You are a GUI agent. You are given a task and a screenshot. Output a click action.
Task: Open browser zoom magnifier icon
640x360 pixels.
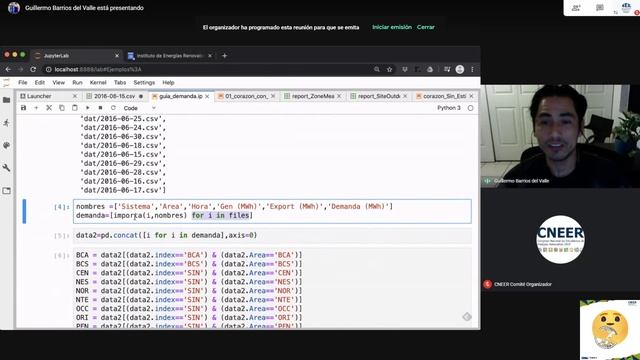pos(377,69)
